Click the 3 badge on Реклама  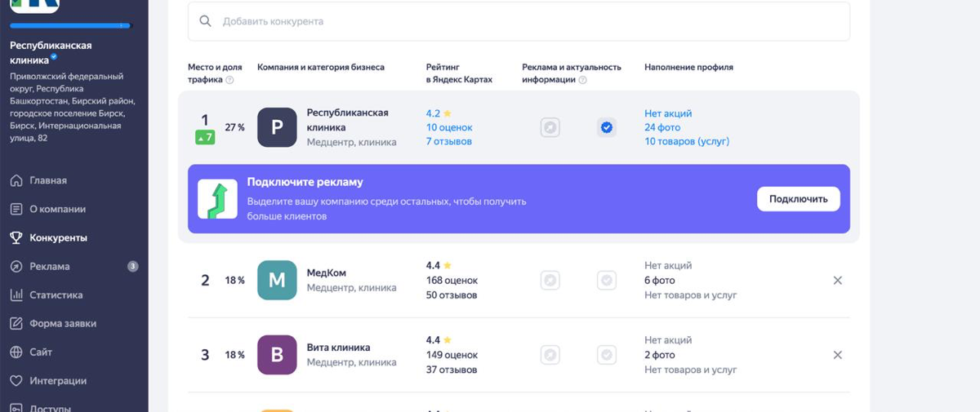(x=133, y=266)
